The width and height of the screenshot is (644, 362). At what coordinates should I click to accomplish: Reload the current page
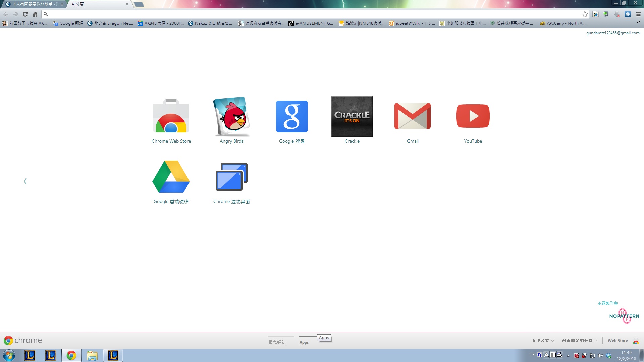pyautogui.click(x=25, y=14)
